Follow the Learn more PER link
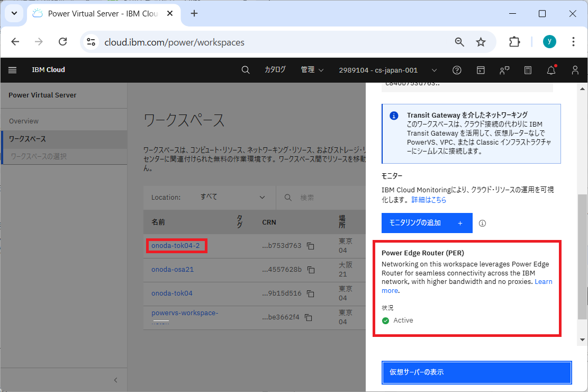Image resolution: width=588 pixels, height=392 pixels. 544,282
